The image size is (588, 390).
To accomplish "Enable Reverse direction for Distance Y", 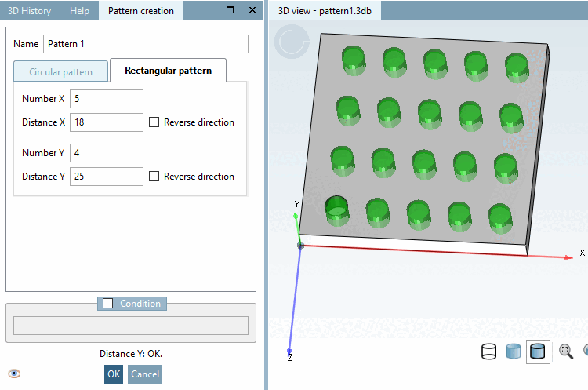I will [154, 177].
